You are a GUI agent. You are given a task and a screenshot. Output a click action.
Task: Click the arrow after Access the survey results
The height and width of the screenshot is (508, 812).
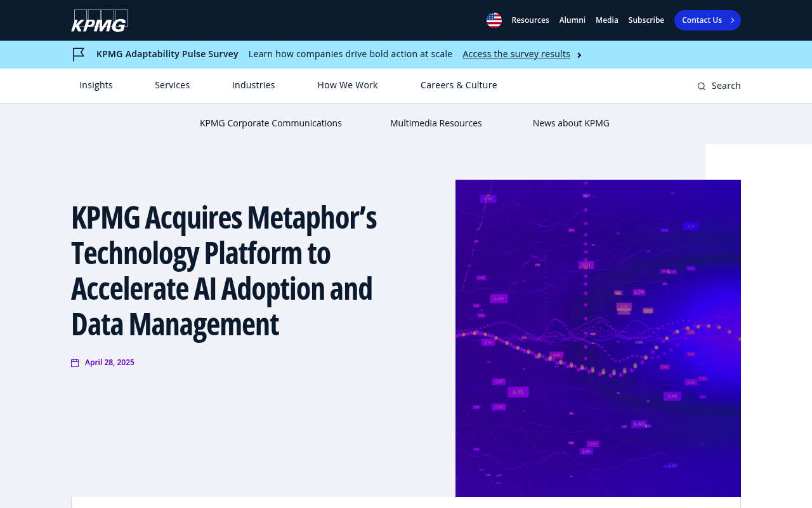click(579, 55)
